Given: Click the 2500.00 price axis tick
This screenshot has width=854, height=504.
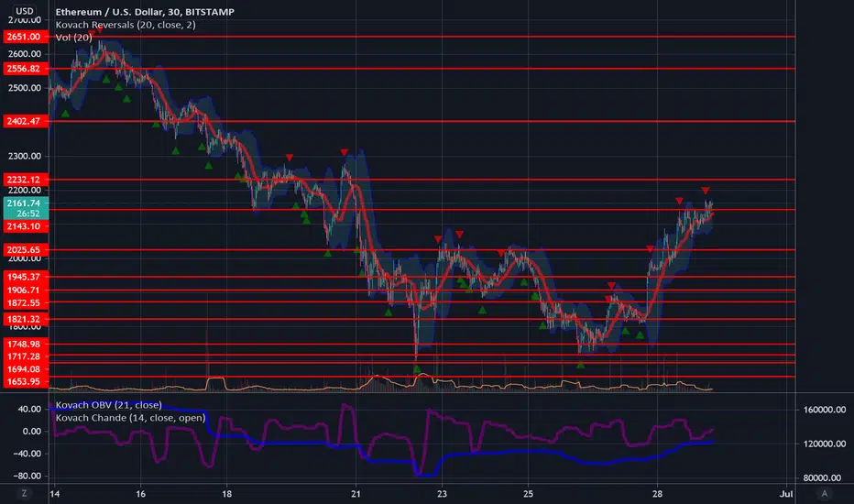Looking at the screenshot, I should point(25,88).
